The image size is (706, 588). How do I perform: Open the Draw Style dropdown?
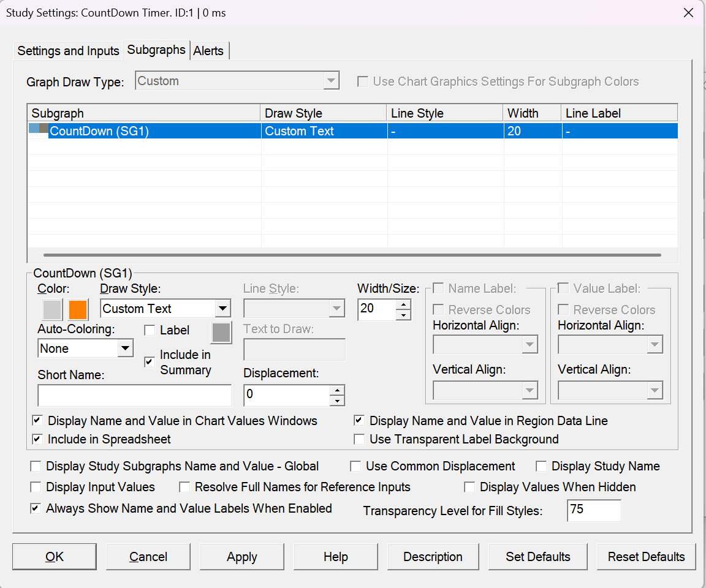click(222, 309)
